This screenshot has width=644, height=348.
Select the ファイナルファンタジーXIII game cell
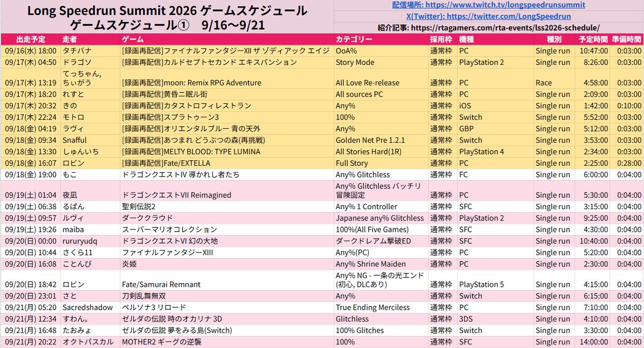(226, 253)
